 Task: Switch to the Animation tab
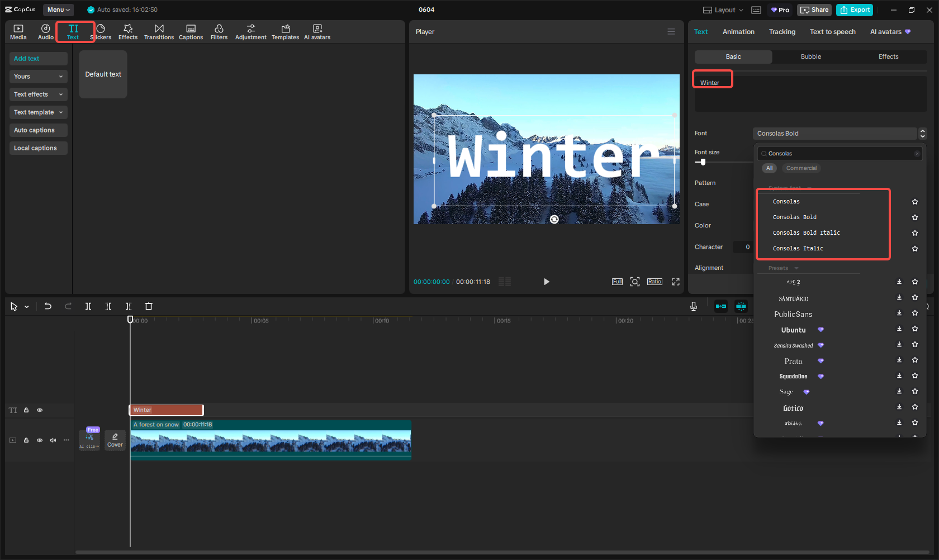click(738, 32)
